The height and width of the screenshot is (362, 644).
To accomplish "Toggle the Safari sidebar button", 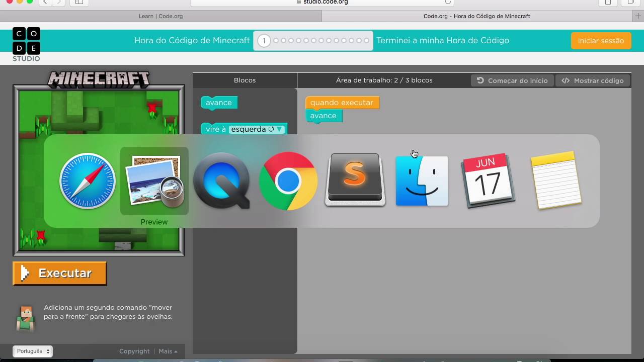I will click(79, 2).
